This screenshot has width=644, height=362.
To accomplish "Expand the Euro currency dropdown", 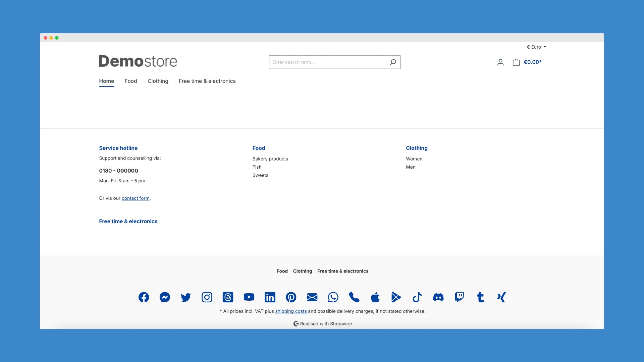I will click(x=536, y=47).
